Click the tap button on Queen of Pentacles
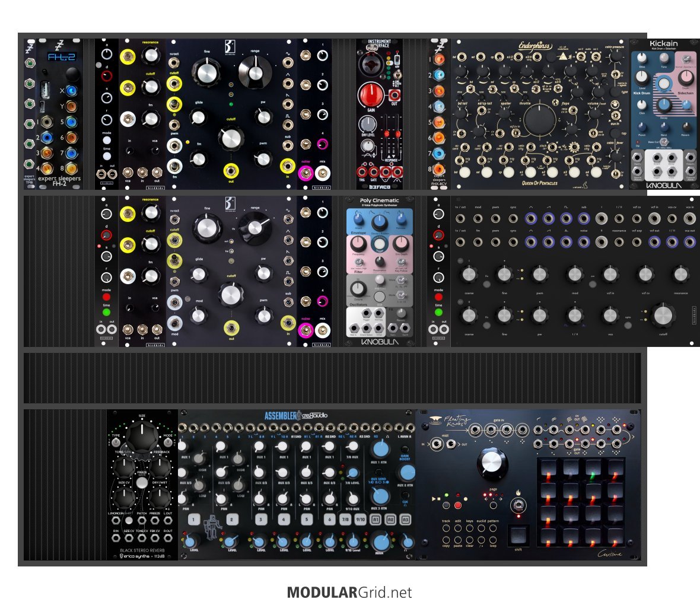This screenshot has height=605, width=700. (616, 133)
